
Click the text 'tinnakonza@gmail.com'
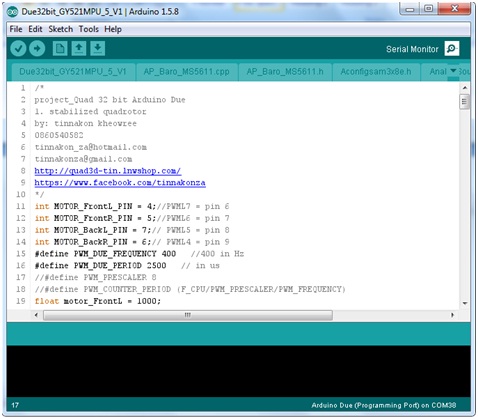(x=83, y=159)
